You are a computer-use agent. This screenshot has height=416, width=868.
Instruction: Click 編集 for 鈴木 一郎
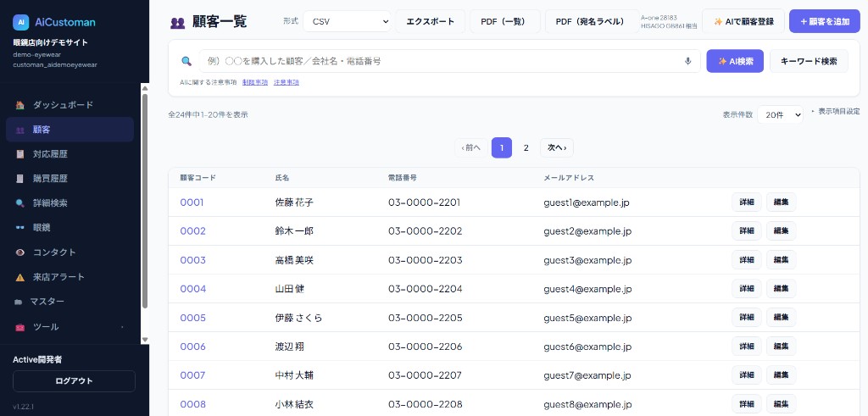click(781, 231)
